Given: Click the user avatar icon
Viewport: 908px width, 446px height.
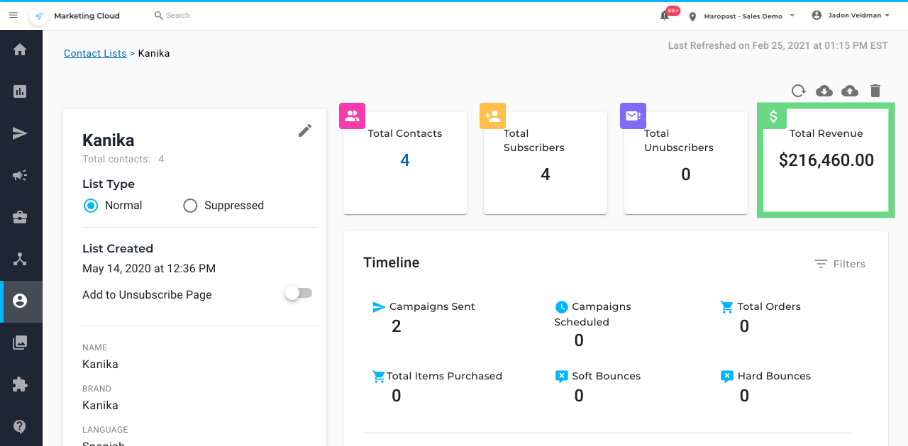Looking at the screenshot, I should 817,16.
